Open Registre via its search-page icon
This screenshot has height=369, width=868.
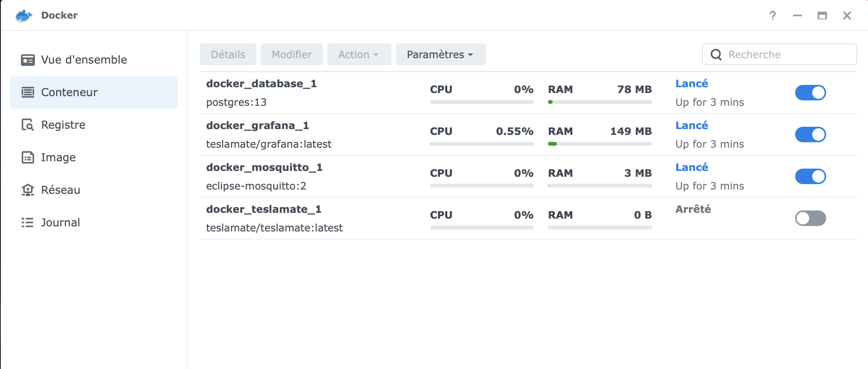[x=28, y=125]
